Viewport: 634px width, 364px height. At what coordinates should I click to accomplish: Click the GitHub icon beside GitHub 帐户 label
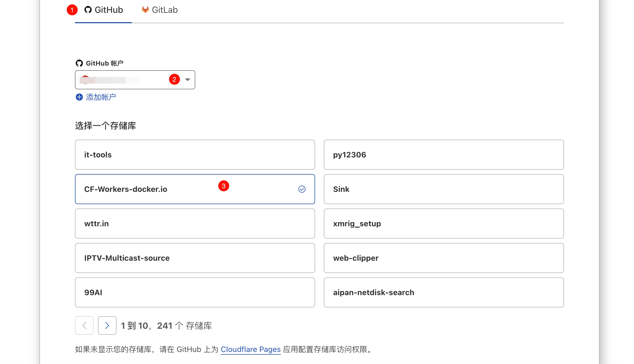pos(79,63)
